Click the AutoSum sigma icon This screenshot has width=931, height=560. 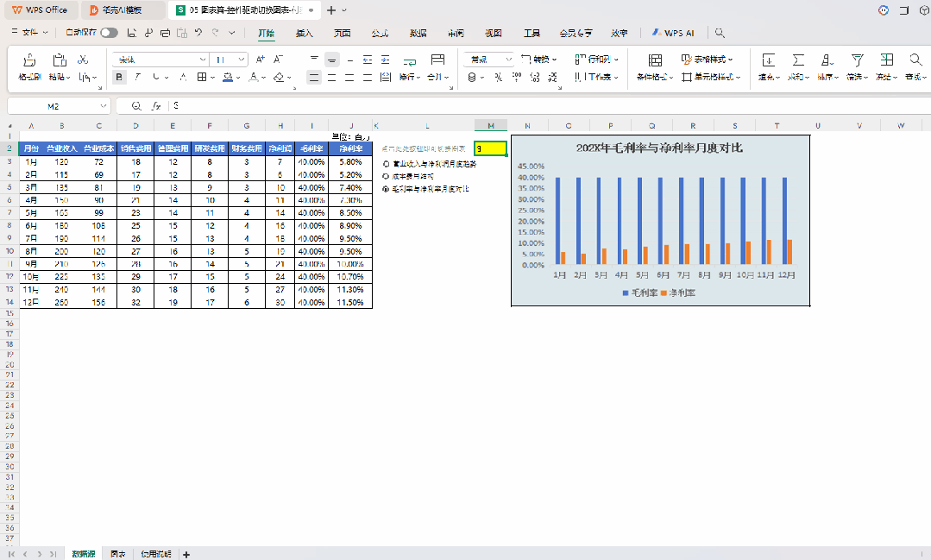[x=798, y=60]
